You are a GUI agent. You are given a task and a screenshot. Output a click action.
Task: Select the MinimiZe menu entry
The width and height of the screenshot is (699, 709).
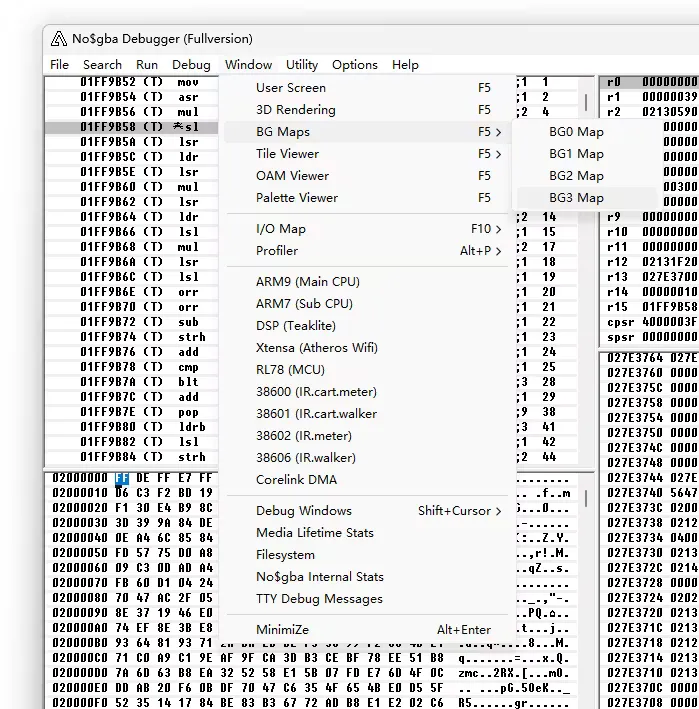tap(282, 630)
